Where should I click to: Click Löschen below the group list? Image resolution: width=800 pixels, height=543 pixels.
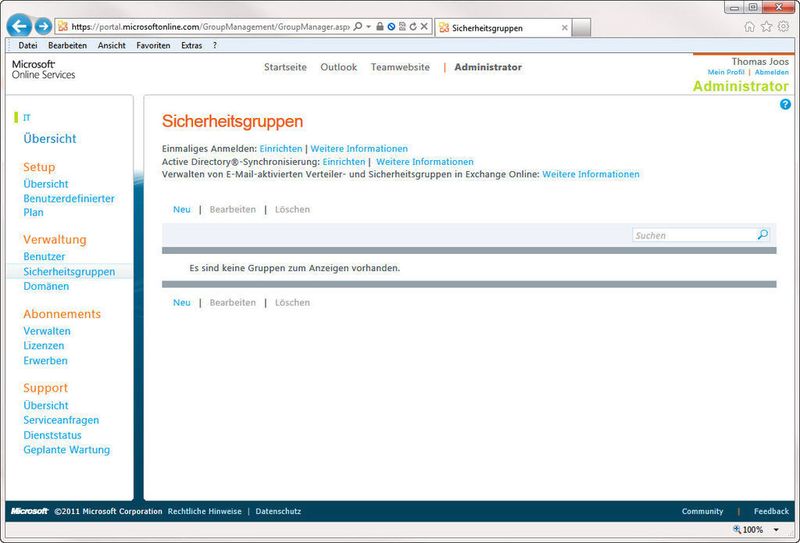[x=292, y=303]
